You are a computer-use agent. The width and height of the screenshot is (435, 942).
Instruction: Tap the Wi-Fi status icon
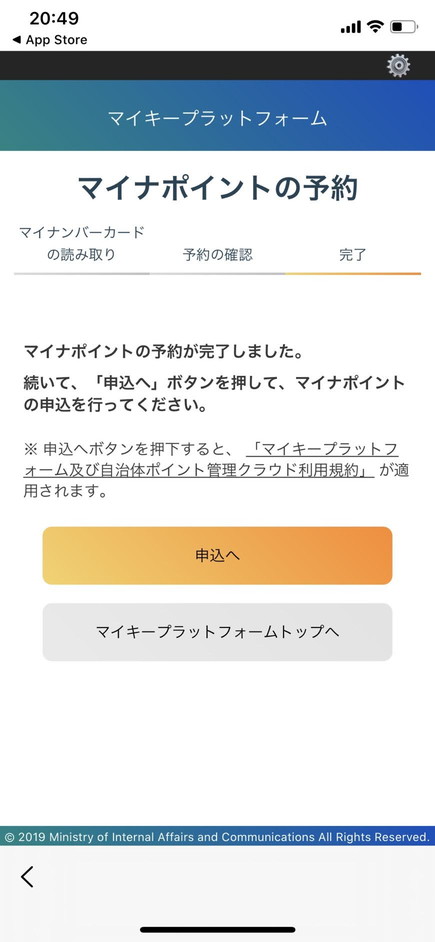coord(376,26)
